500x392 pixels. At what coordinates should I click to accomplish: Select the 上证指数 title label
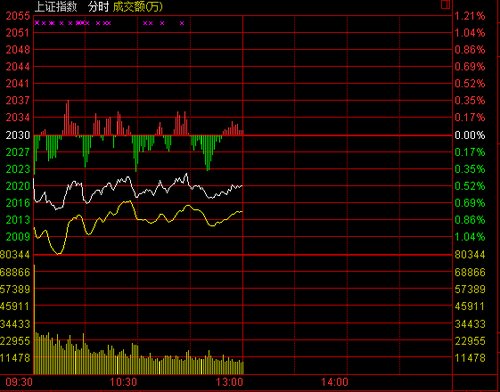point(56,6)
